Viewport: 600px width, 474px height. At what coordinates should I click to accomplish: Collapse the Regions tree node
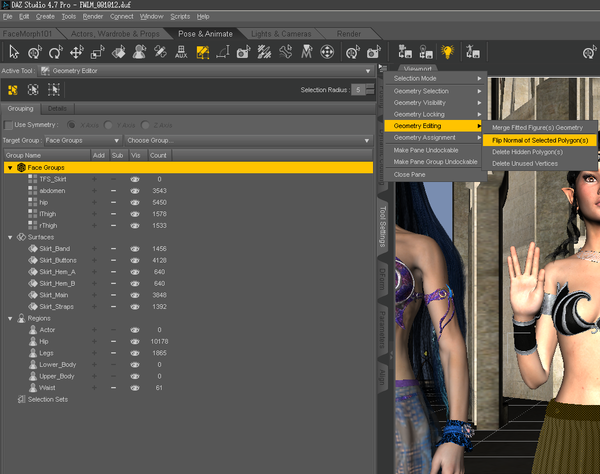[x=10, y=318]
